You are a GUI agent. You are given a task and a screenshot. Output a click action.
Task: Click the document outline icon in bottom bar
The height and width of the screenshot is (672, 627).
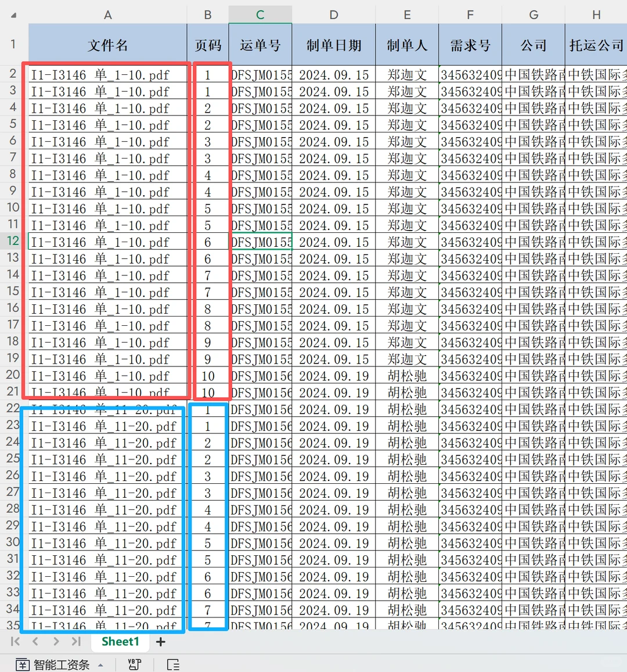(172, 664)
